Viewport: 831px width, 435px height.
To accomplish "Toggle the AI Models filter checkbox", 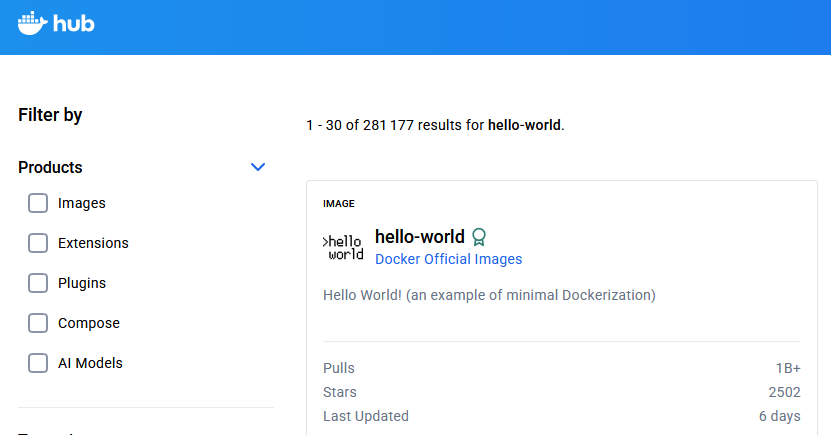I will [x=38, y=363].
